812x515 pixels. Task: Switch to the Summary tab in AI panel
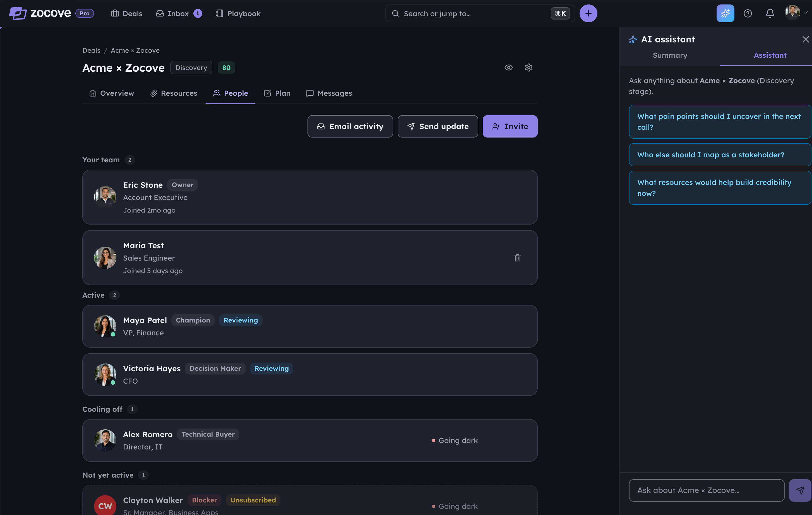(670, 55)
